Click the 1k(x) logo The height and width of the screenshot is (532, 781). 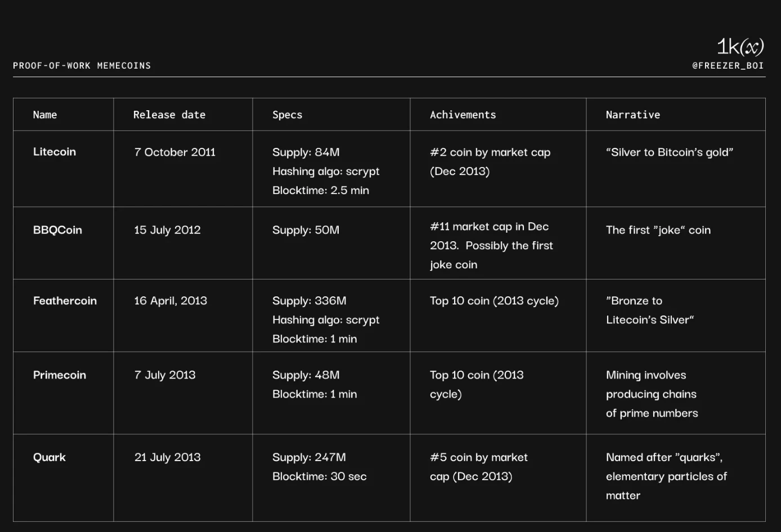pyautogui.click(x=740, y=47)
